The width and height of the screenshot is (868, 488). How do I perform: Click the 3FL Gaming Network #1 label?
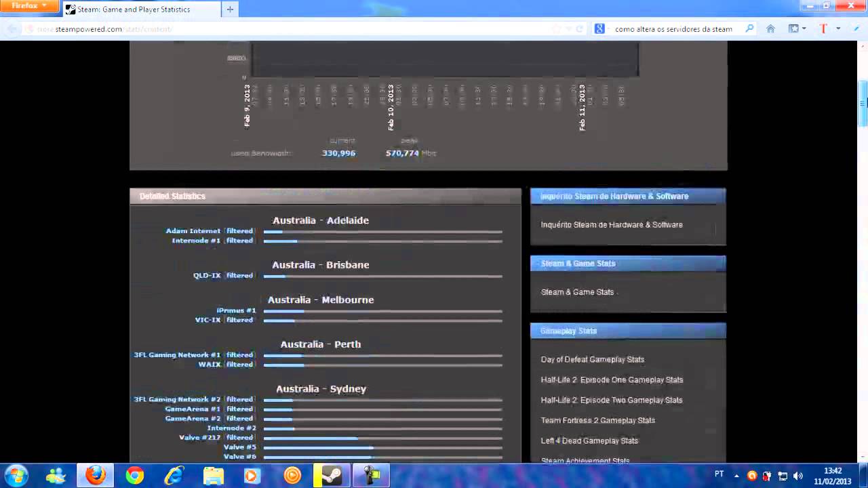[x=177, y=355]
